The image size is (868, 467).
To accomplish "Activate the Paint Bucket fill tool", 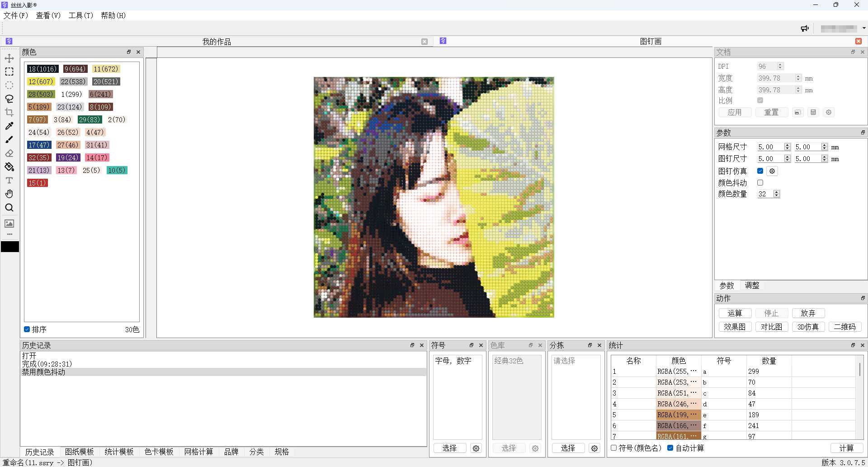I will point(9,167).
